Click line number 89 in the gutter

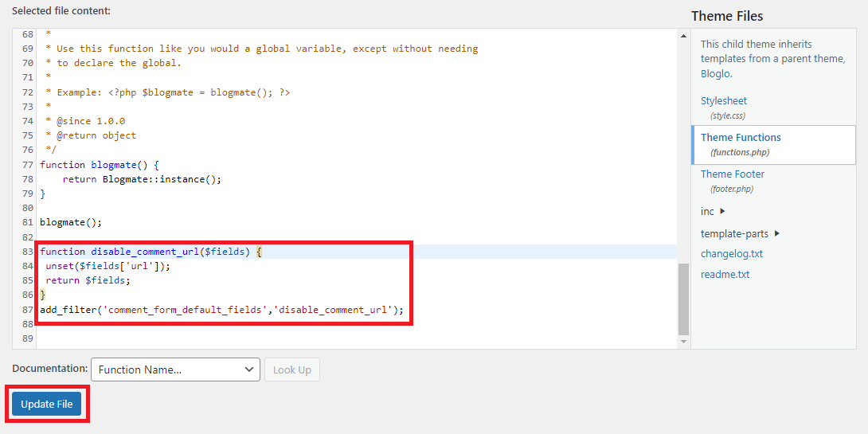coord(28,338)
